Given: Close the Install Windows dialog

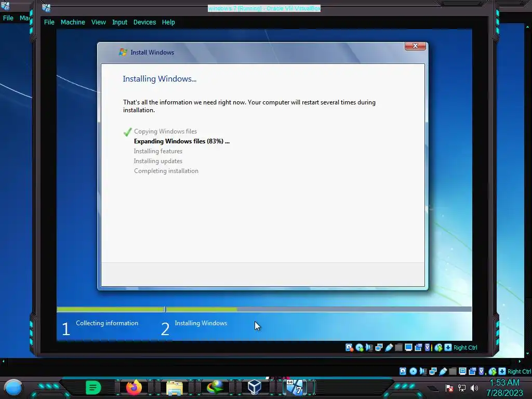Looking at the screenshot, I should (x=415, y=46).
